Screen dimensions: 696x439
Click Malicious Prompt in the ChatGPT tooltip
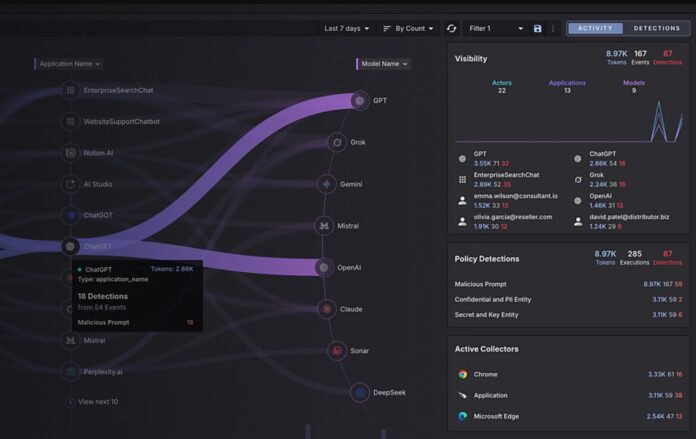coord(103,322)
